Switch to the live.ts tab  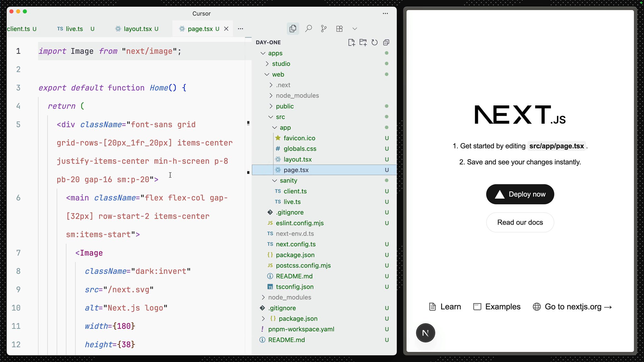pyautogui.click(x=75, y=29)
